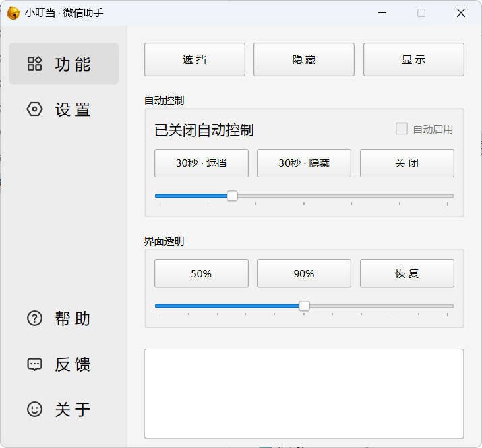
Task: Click the 反馈 chat bubble icon
Action: pyautogui.click(x=34, y=364)
